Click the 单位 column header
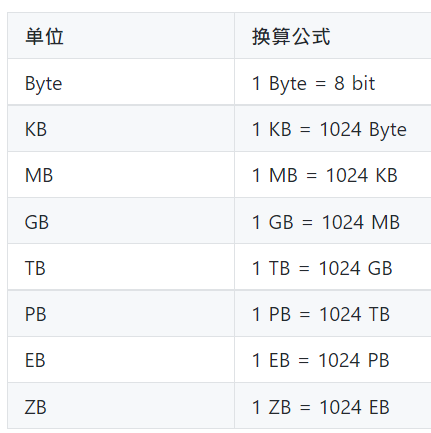Image resolution: width=431 pixels, height=433 pixels. [x=44, y=36]
